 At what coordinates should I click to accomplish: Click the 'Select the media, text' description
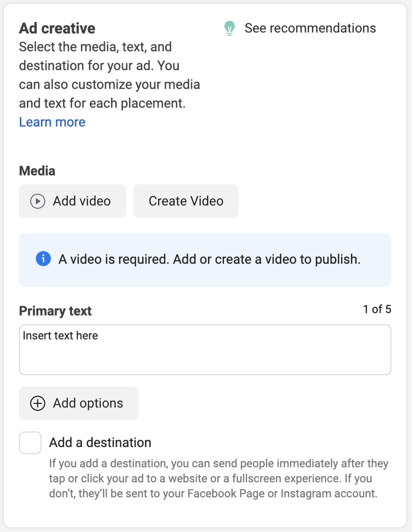(x=109, y=75)
